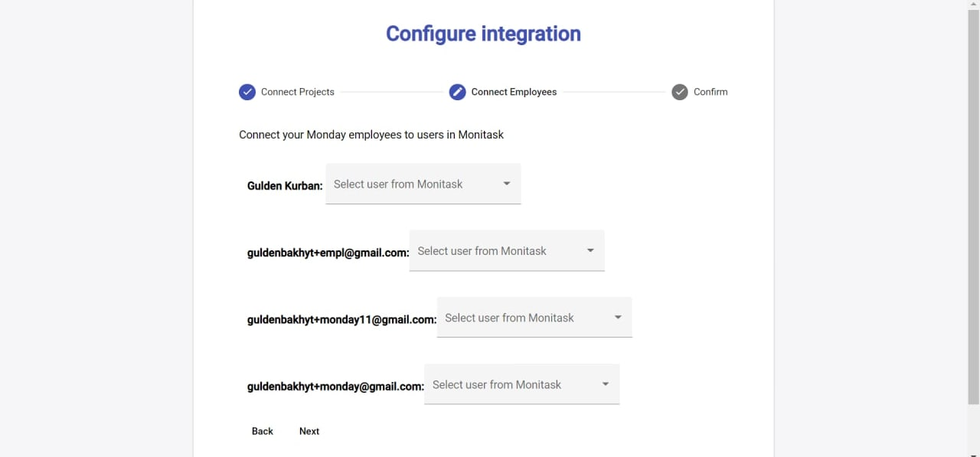Expand dropdown arrow for guldenbakhyt+empl@gmail.com
This screenshot has height=457, width=980.
(x=590, y=250)
